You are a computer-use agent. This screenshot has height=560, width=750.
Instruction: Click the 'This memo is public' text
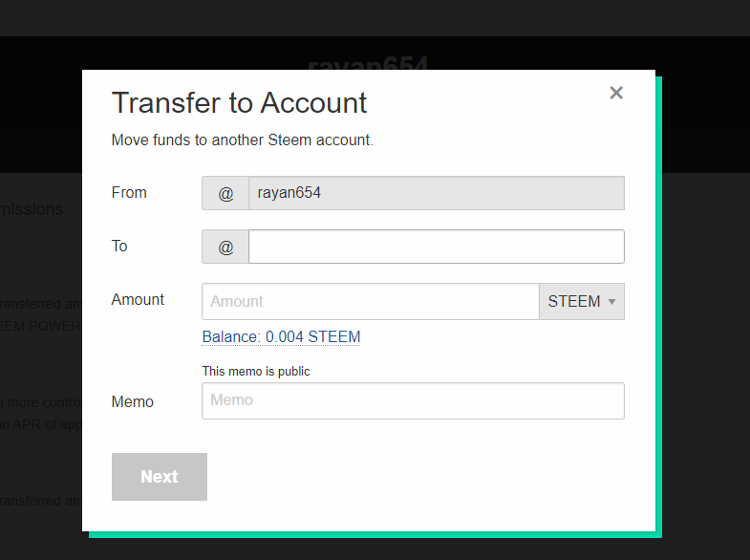[256, 371]
